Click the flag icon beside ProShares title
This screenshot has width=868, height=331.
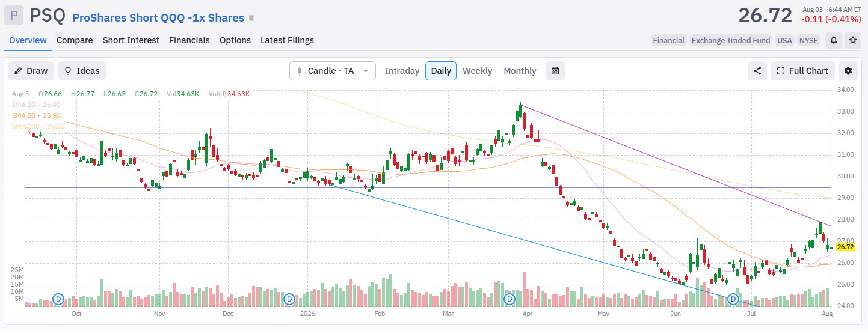click(252, 18)
